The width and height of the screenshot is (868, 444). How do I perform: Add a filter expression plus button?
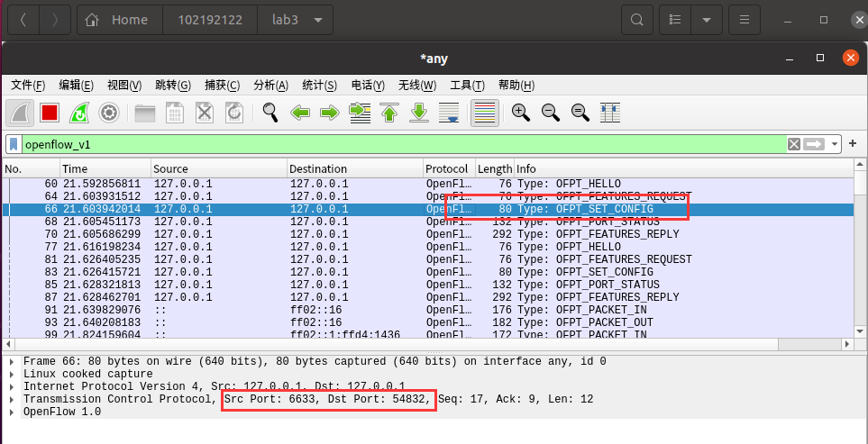click(x=853, y=144)
